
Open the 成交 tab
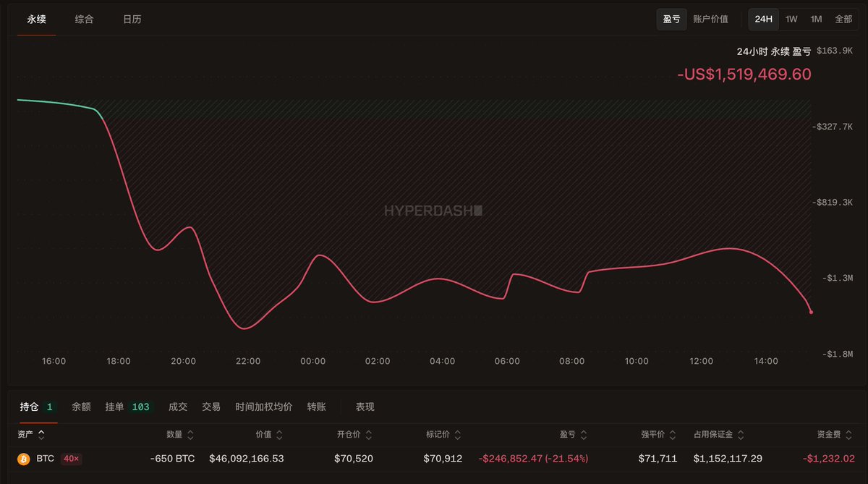(178, 407)
